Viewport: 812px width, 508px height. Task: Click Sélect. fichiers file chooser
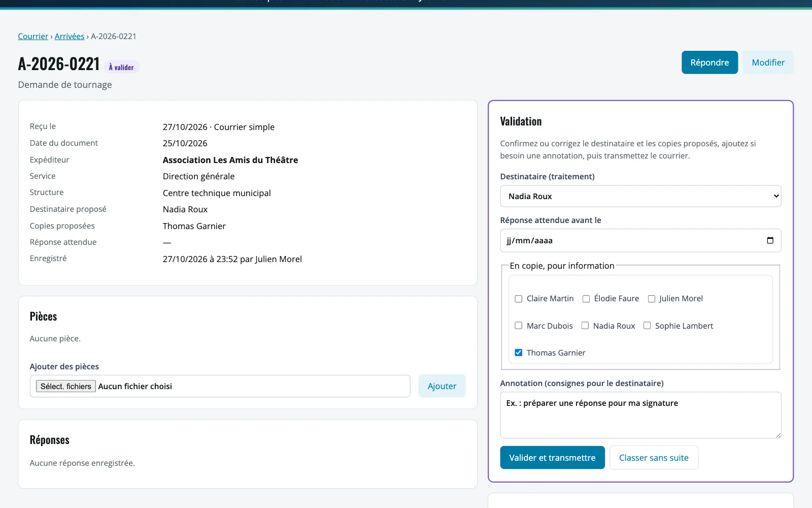[66, 387]
